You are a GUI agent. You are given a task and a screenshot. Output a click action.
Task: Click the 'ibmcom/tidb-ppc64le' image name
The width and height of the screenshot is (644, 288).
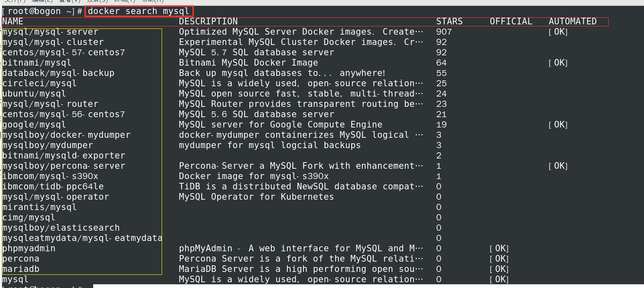pos(53,186)
